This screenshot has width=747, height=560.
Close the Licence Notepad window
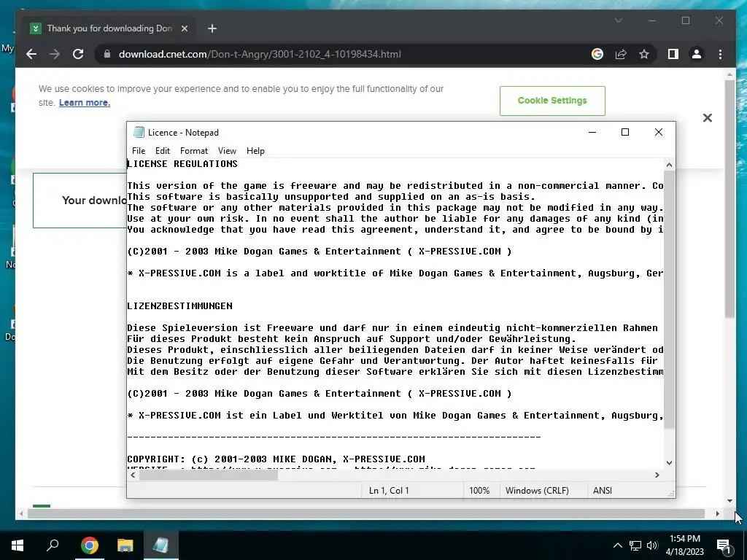click(659, 132)
